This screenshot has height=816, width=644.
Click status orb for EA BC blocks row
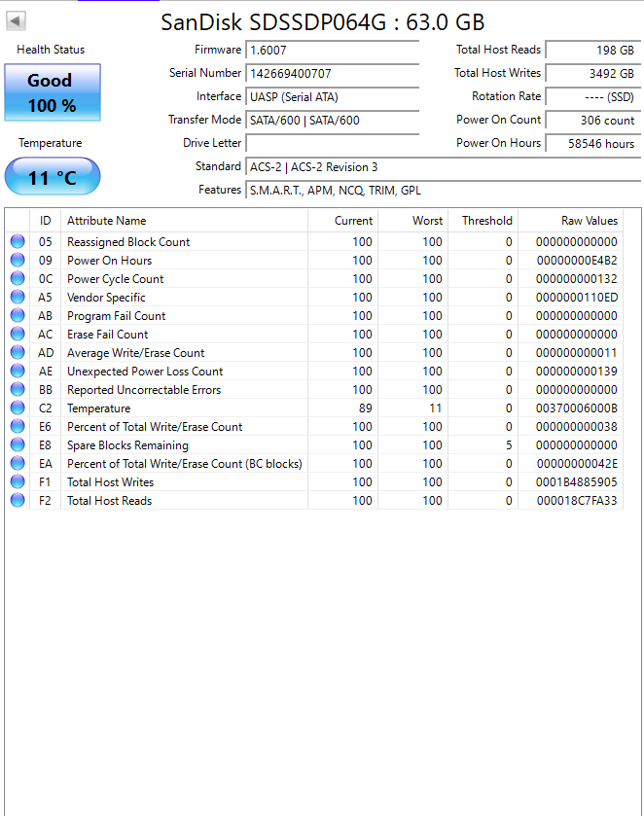click(18, 463)
